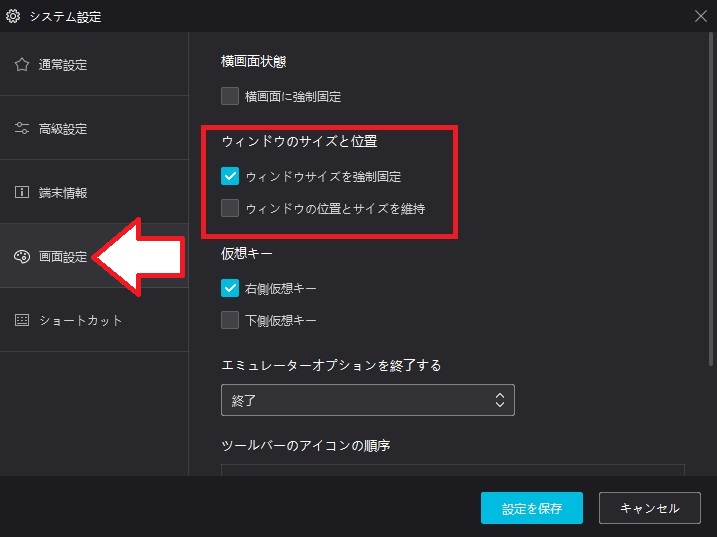Enable 横画面に強制固定 checkbox
Screen dimensions: 717x537
pyautogui.click(x=230, y=96)
